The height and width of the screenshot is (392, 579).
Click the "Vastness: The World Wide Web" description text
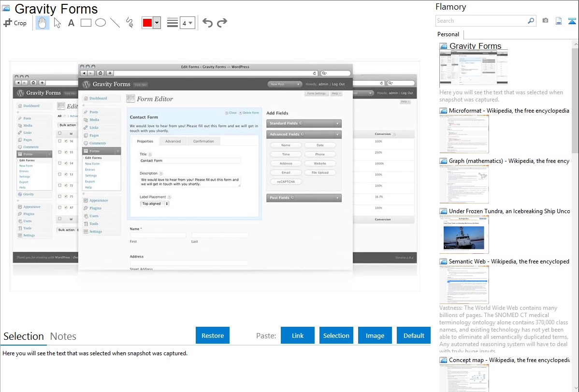point(504,330)
